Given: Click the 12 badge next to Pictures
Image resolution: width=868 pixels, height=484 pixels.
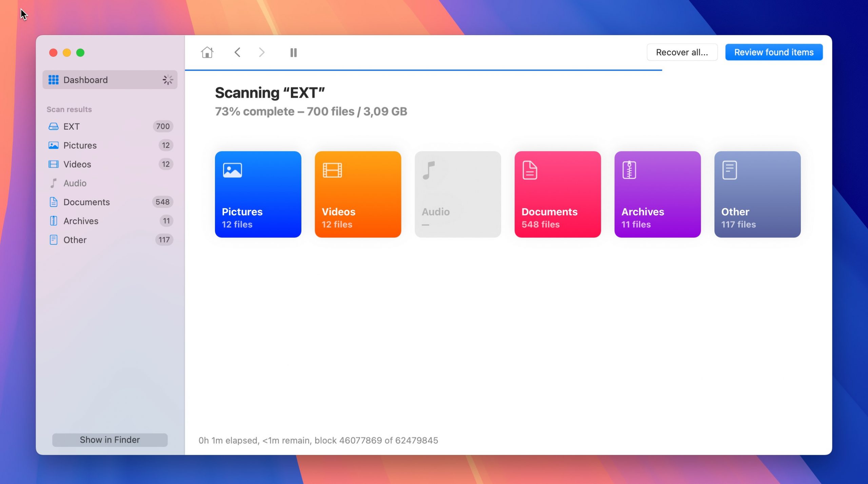Looking at the screenshot, I should click(x=166, y=145).
